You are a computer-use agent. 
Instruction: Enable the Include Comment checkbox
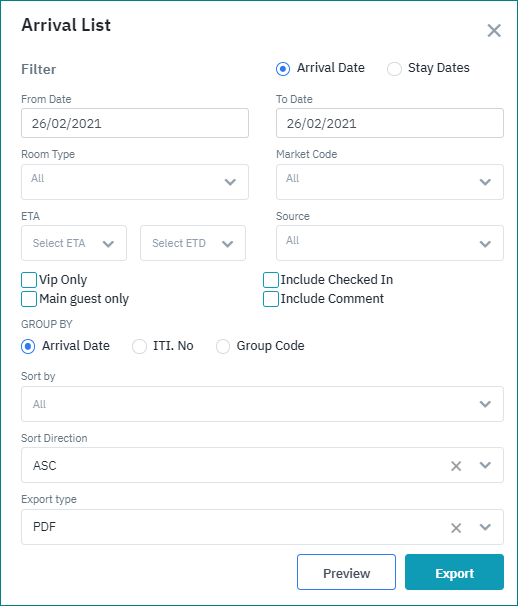(x=271, y=299)
